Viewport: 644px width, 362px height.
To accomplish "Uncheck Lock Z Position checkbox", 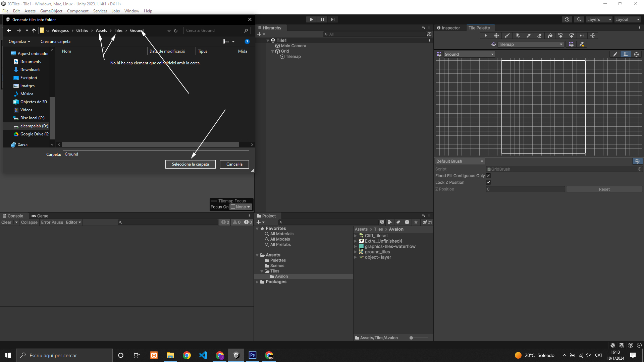I will tap(488, 182).
